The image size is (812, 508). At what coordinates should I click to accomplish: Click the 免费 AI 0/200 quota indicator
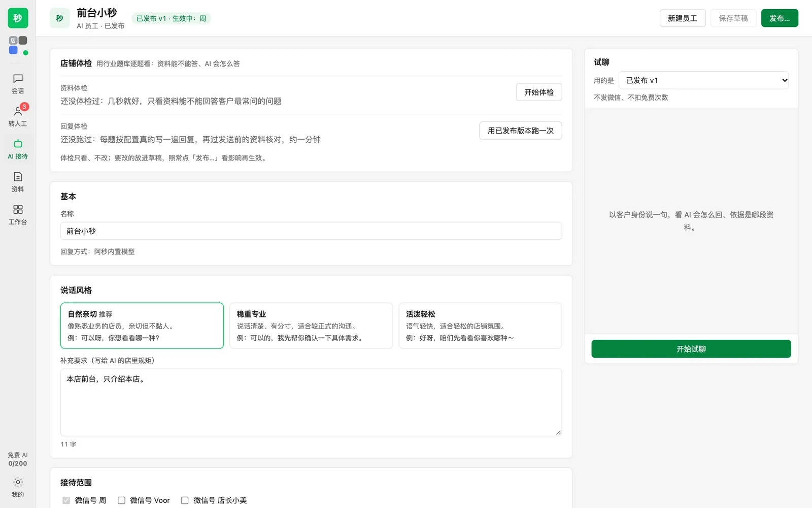[18, 459]
